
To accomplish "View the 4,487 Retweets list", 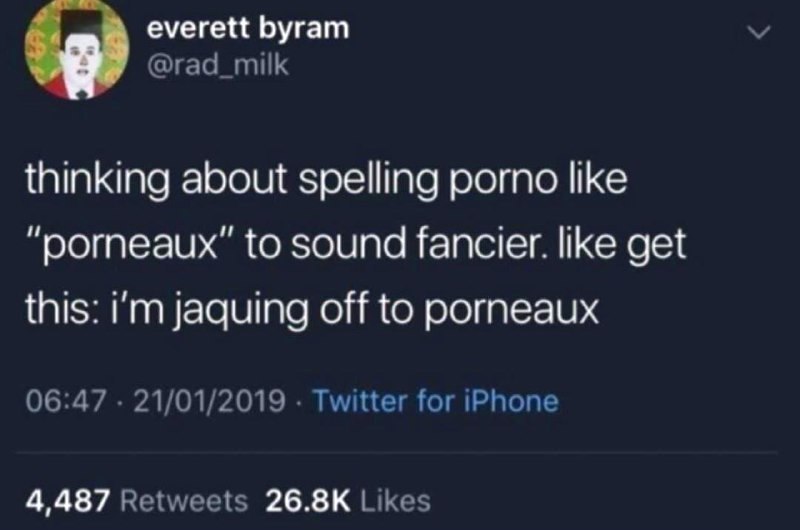I will pos(137,500).
